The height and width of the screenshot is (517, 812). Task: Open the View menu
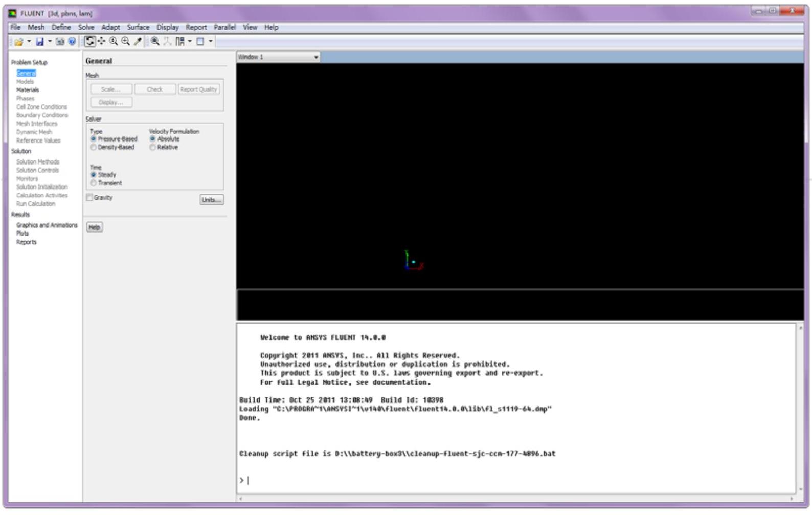(250, 27)
